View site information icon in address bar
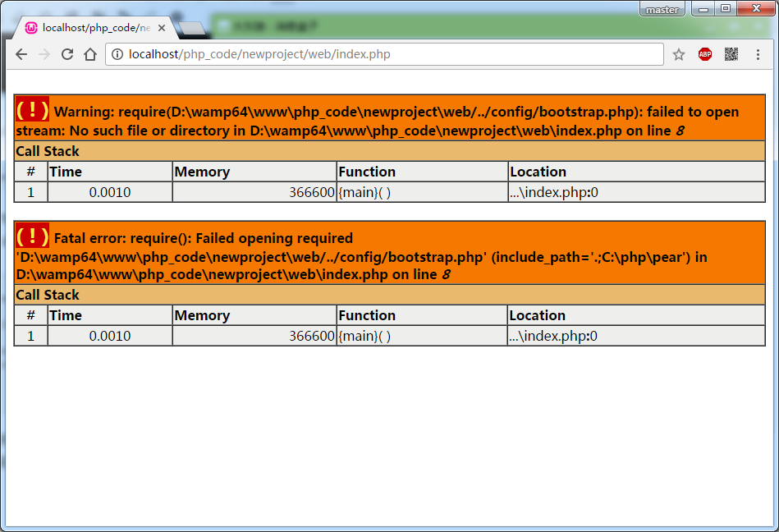The height and width of the screenshot is (532, 779). [x=117, y=55]
